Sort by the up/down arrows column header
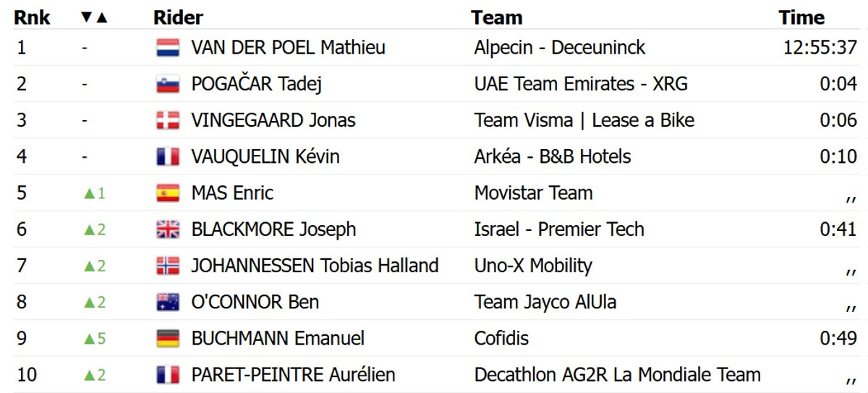 pyautogui.click(x=94, y=17)
